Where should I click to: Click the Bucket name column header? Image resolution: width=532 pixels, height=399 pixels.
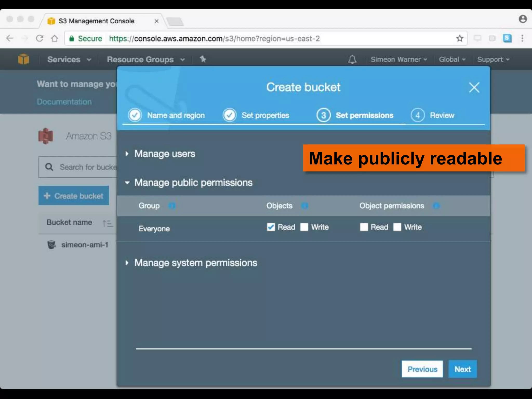69,222
